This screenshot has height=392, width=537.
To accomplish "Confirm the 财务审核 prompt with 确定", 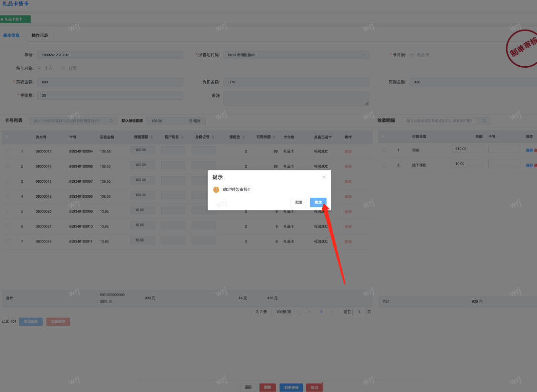I will pyautogui.click(x=318, y=202).
